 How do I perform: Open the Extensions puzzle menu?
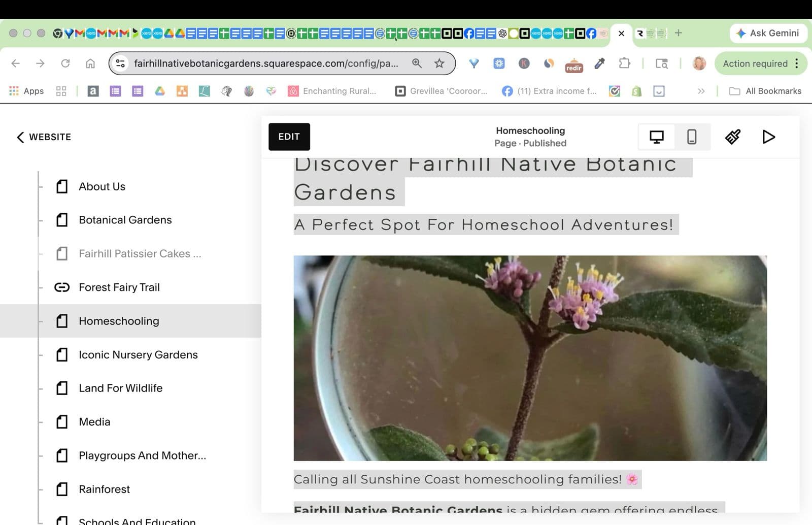[624, 63]
